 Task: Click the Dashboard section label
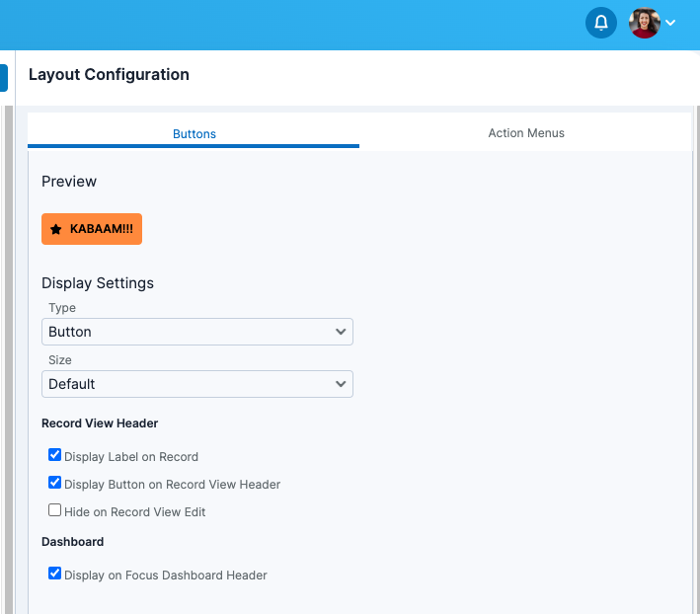[x=72, y=542]
